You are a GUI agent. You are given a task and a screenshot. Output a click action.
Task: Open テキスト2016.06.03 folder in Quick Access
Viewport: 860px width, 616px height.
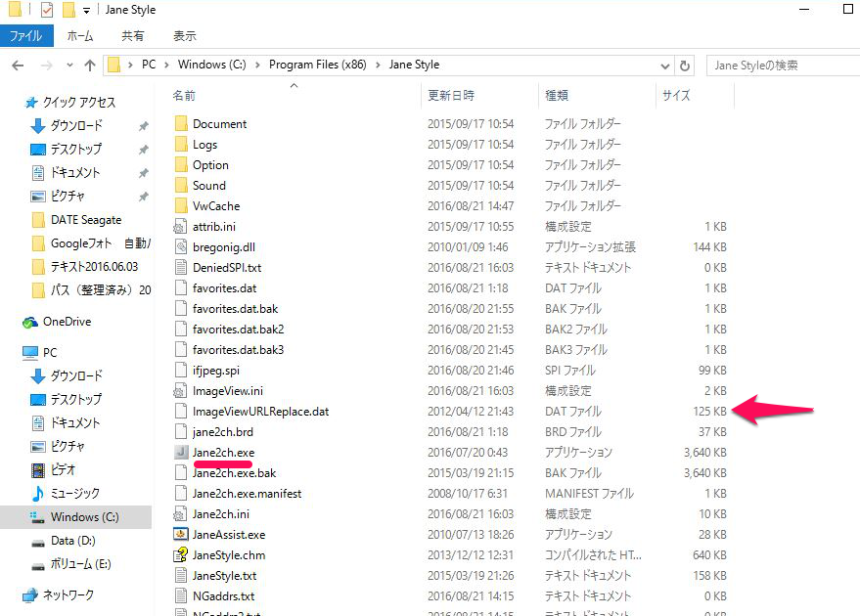point(94,267)
